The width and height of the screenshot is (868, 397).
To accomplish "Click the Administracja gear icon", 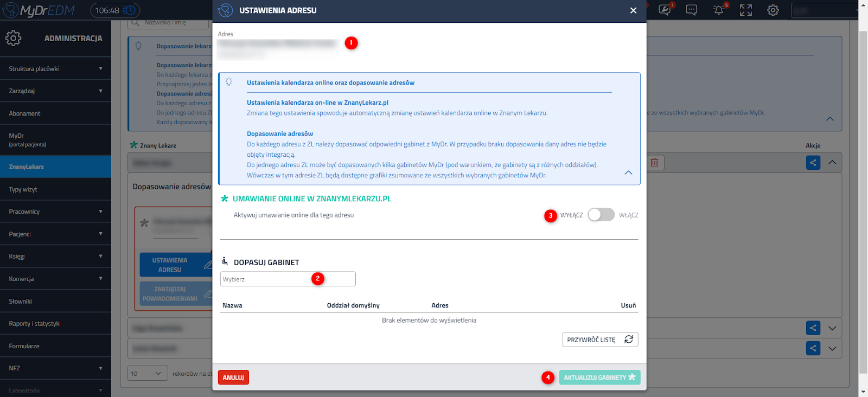I will (x=13, y=38).
